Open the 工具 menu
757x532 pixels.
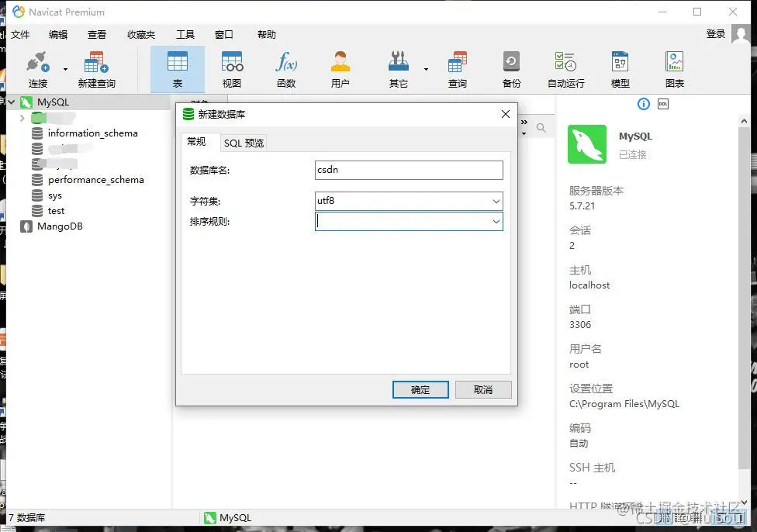(183, 34)
